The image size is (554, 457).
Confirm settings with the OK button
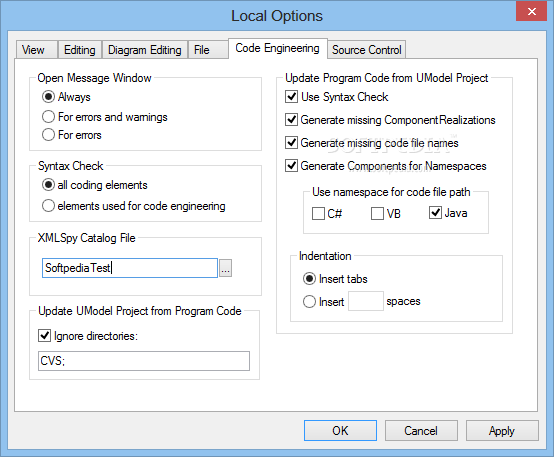(x=340, y=430)
